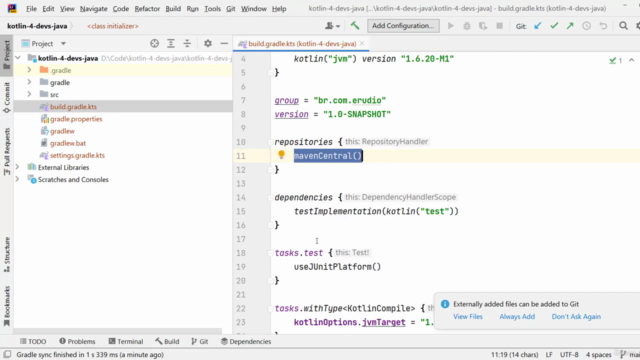
Task: Click the user account icon in toolbar
Action: 332,26
